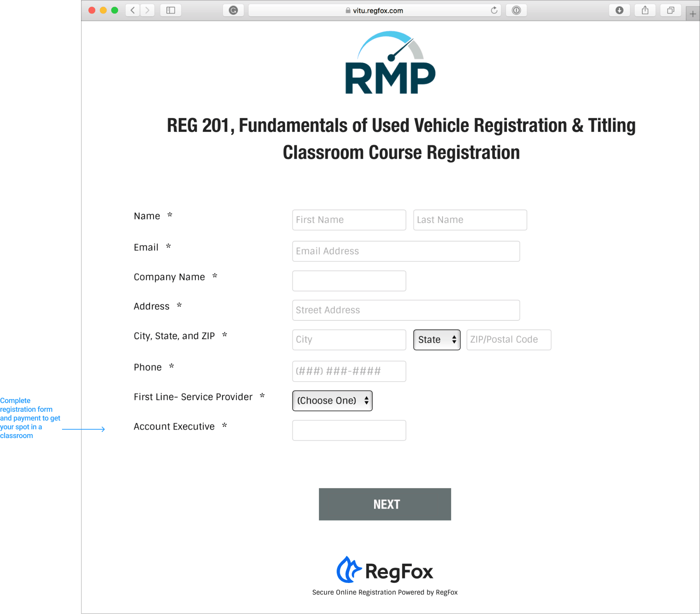700x614 pixels.
Task: Show all tabs overview icon
Action: point(670,10)
